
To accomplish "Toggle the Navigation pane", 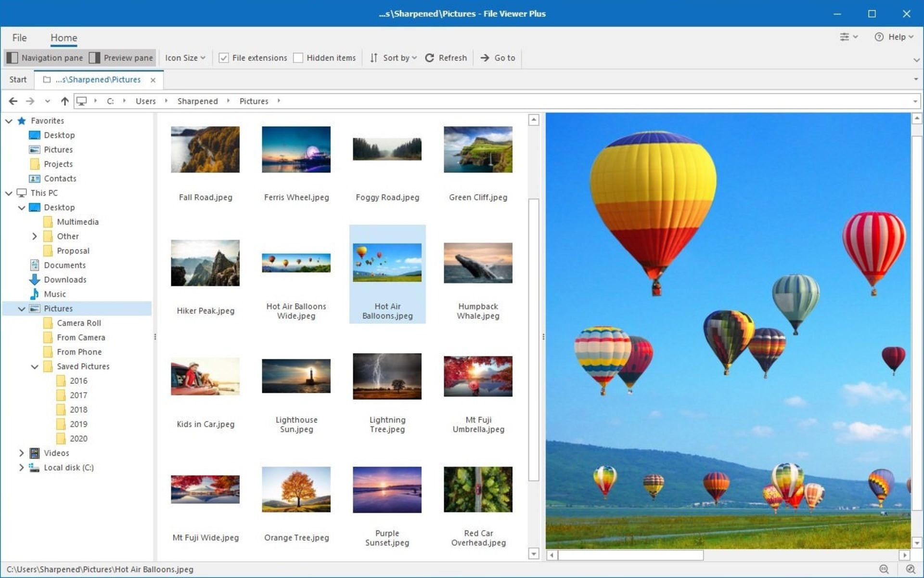I will [46, 58].
